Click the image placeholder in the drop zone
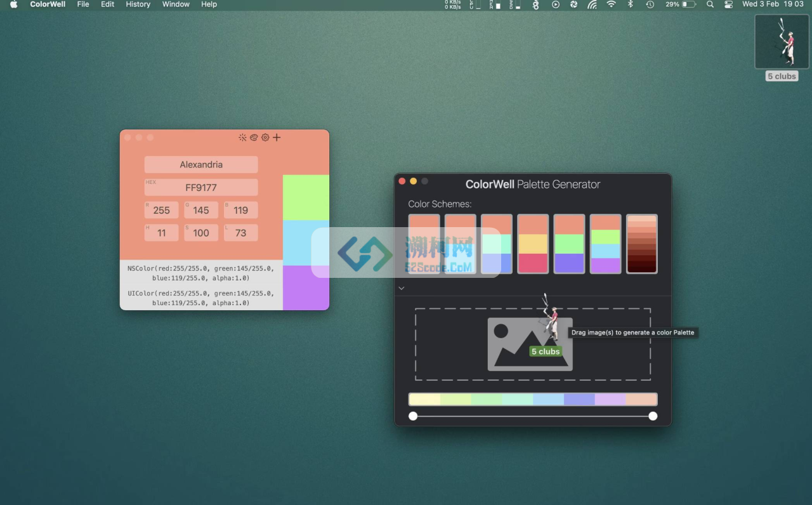 (x=530, y=344)
